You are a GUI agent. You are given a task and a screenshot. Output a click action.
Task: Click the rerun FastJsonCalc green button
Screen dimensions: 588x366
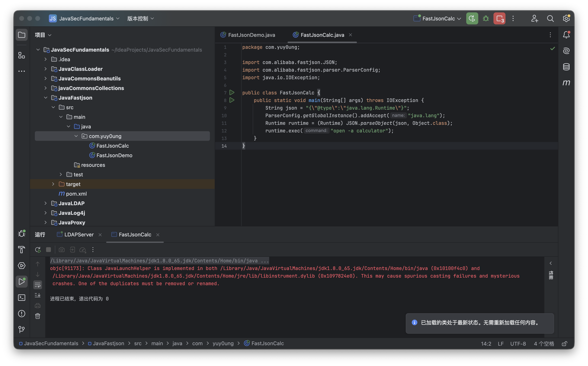472,19
